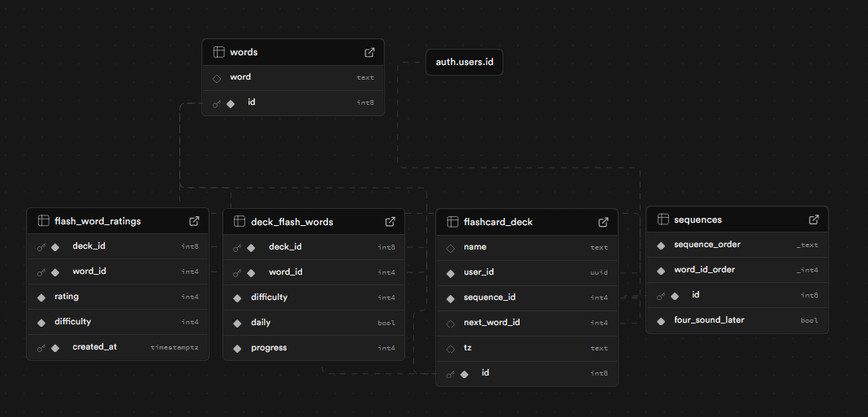Screen dimensions: 868x417
Task: Open flashcard_deck table via its link icon
Action: pyautogui.click(x=603, y=222)
